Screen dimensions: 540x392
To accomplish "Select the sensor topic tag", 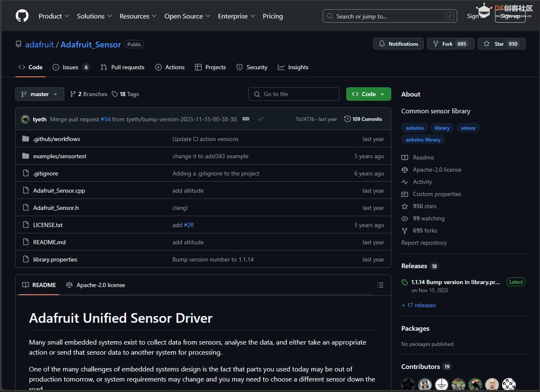I will click(468, 128).
